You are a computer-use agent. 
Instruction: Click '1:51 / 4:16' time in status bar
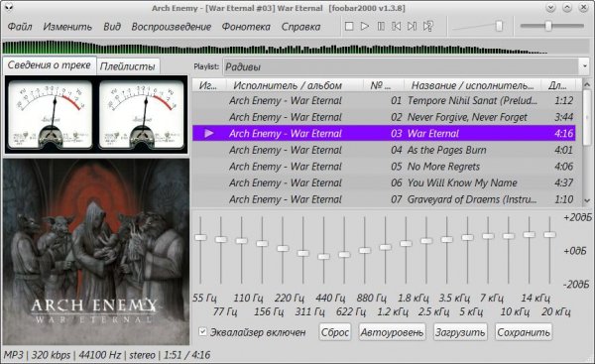click(x=186, y=355)
